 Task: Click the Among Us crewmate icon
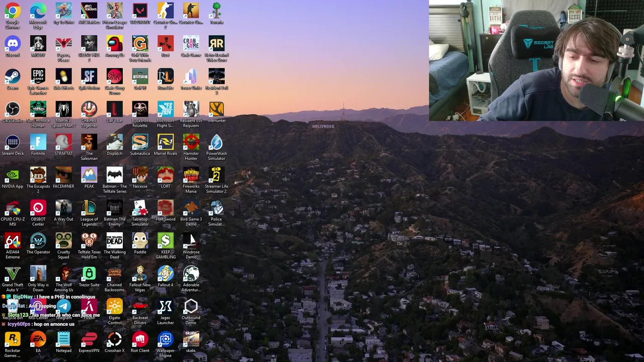[x=115, y=43]
